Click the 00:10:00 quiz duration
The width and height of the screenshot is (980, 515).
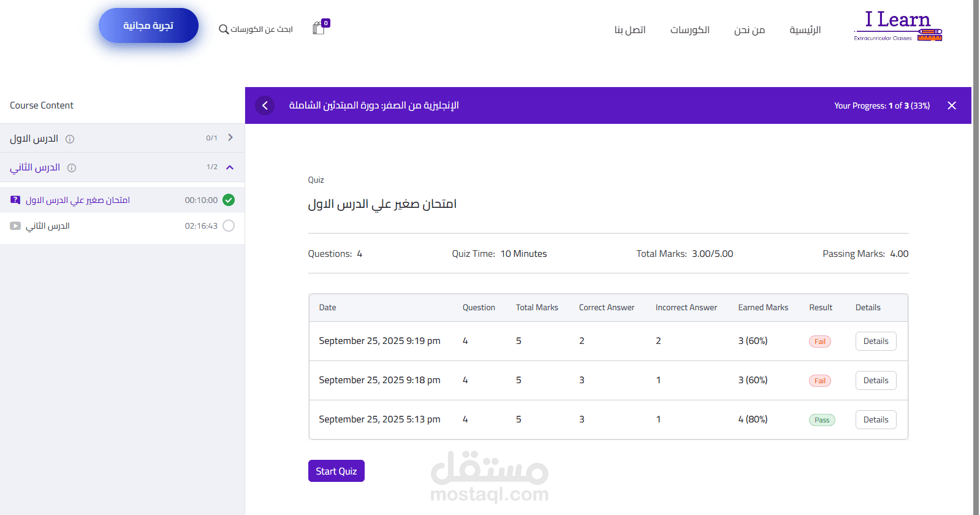(201, 200)
